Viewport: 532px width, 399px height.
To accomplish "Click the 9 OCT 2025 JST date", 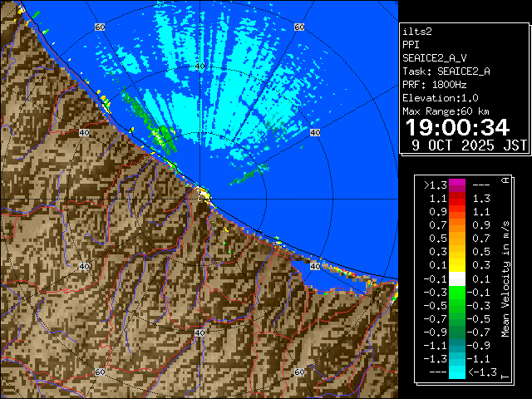I will tap(470, 145).
